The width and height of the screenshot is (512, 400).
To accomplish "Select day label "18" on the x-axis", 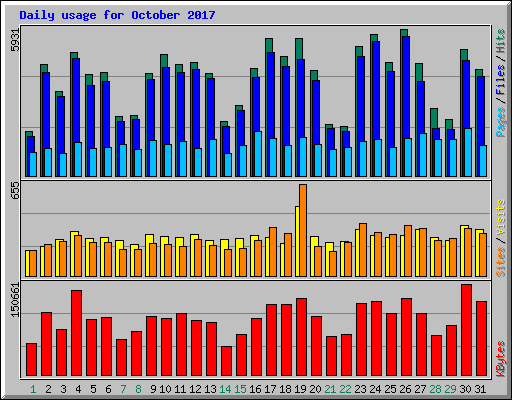I will tap(285, 389).
